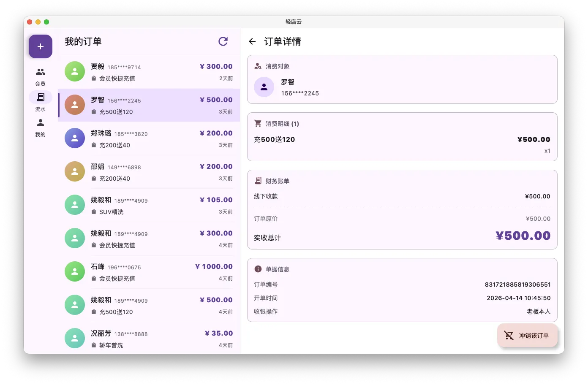Open 石峰's ¥1000.00 order entry
The image size is (588, 385).
149,272
